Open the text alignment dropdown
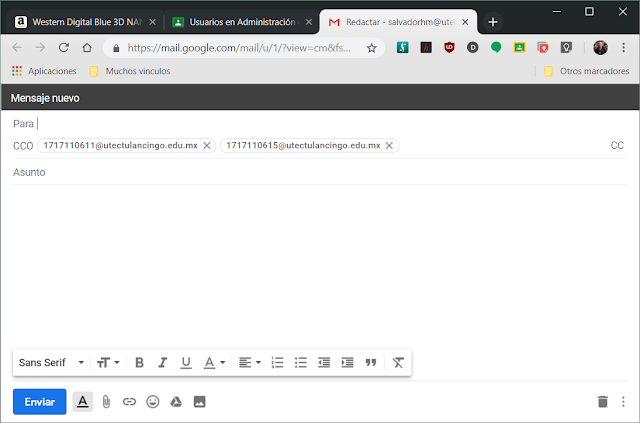 (249, 363)
